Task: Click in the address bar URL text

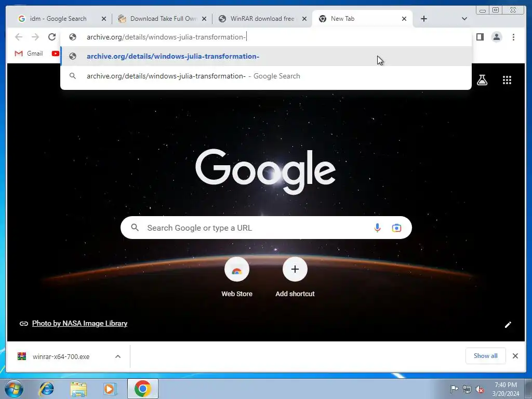Action: point(166,37)
